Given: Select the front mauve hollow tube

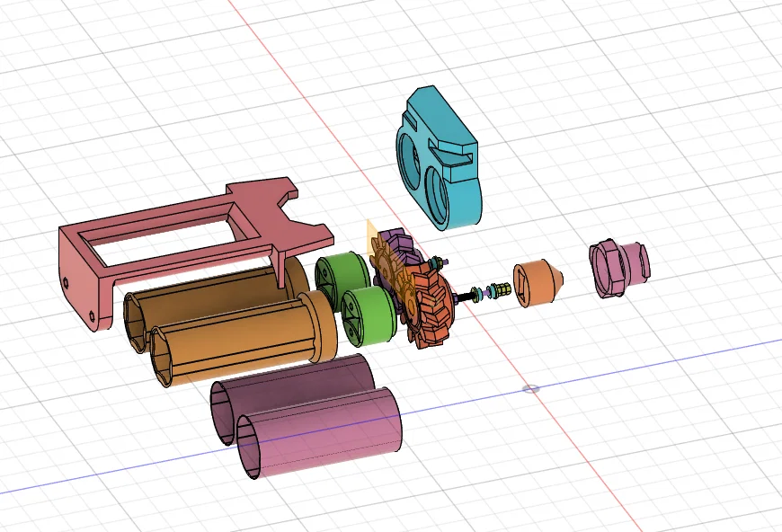Looking at the screenshot, I should click(324, 433).
